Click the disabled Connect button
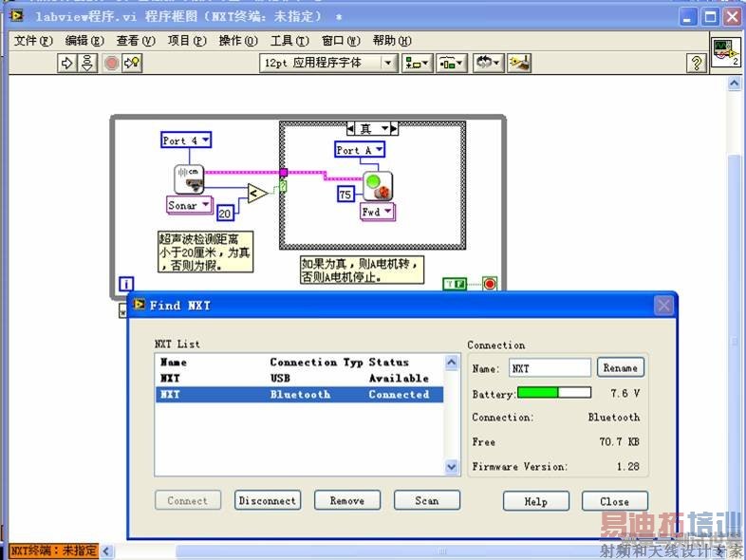Image resolution: width=746 pixels, height=560 pixels. click(x=188, y=500)
